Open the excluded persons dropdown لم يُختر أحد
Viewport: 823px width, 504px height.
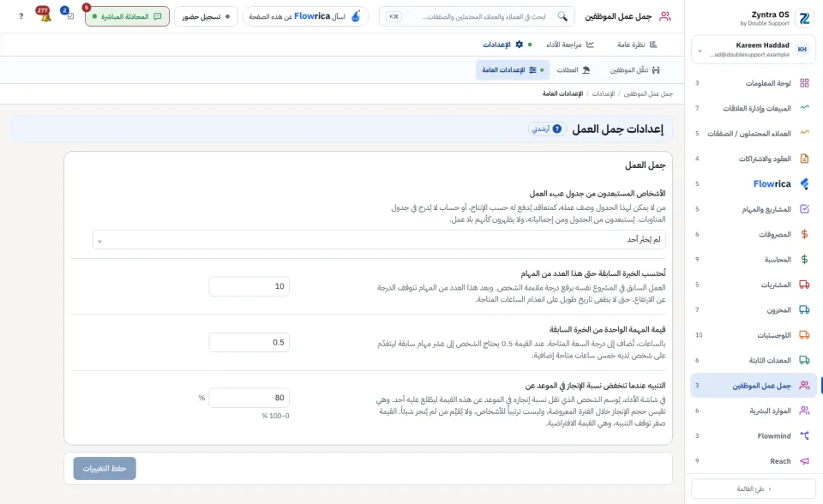point(379,239)
